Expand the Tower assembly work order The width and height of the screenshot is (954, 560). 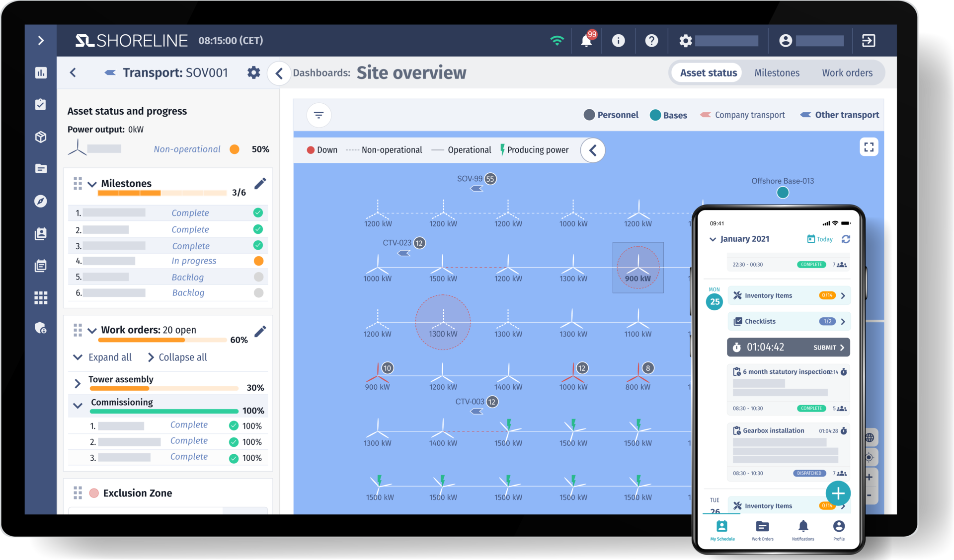78,383
